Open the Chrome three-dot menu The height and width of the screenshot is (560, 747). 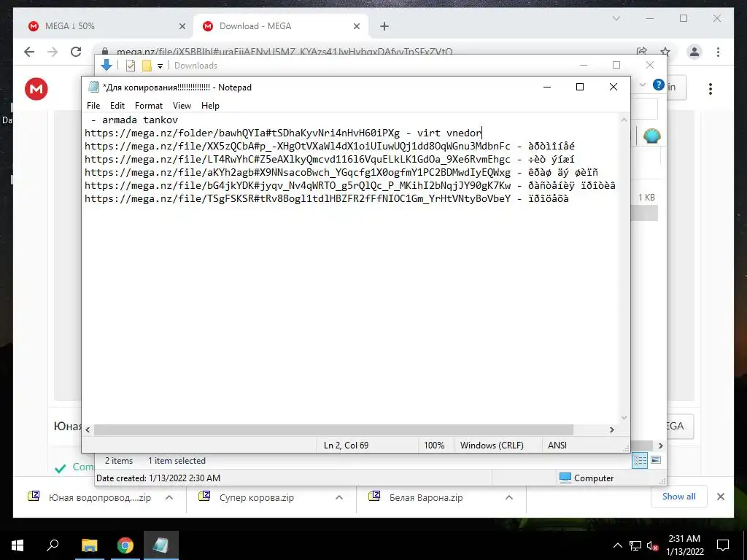click(x=718, y=52)
